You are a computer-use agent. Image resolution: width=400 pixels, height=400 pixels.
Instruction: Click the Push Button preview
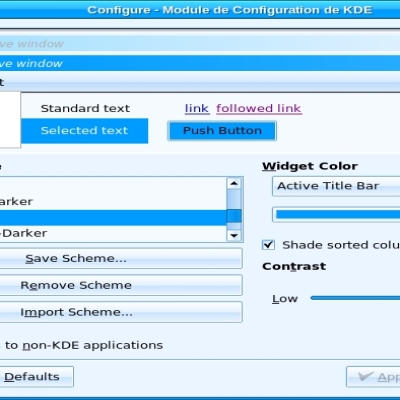click(222, 131)
